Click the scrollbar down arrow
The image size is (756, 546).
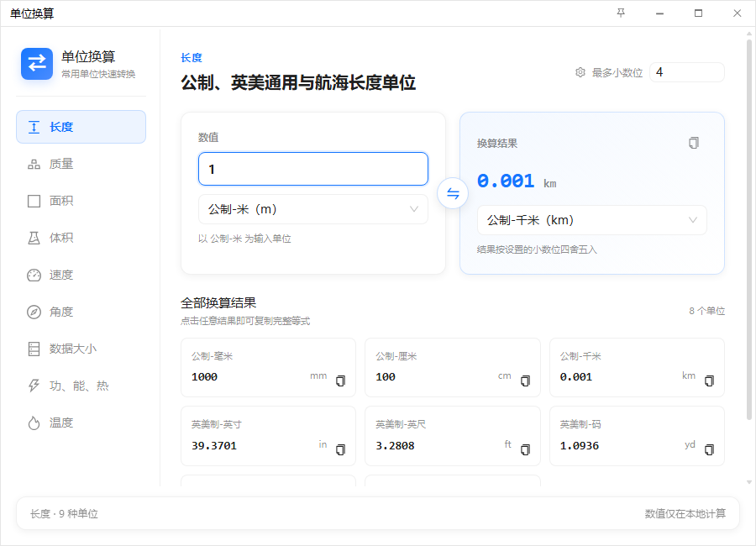point(748,481)
